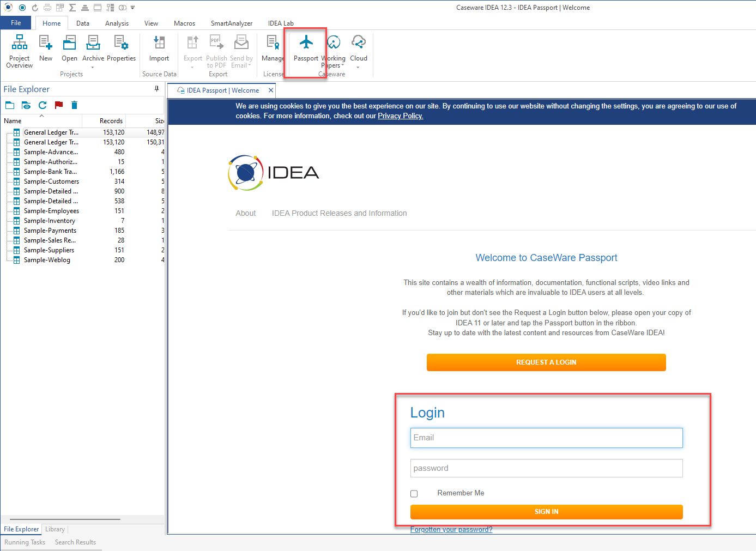The image size is (756, 551).
Task: Select the Sample-Suppliers database
Action: point(49,250)
